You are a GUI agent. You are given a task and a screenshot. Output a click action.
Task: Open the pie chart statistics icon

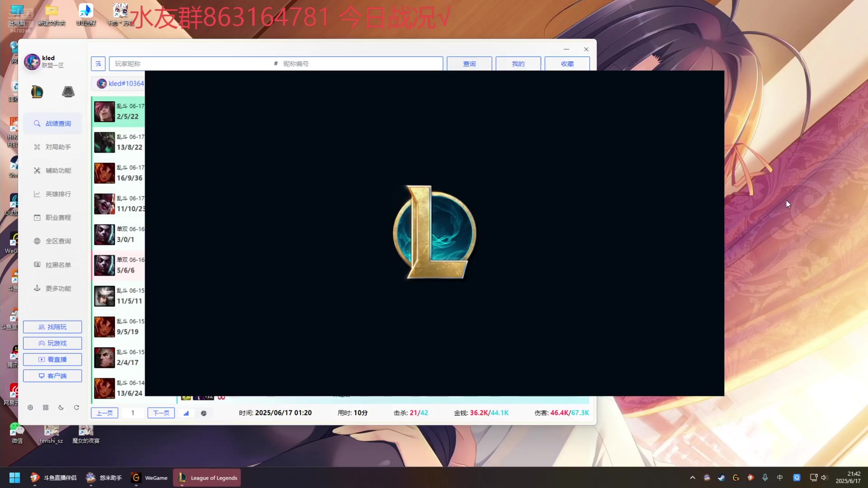tap(204, 413)
